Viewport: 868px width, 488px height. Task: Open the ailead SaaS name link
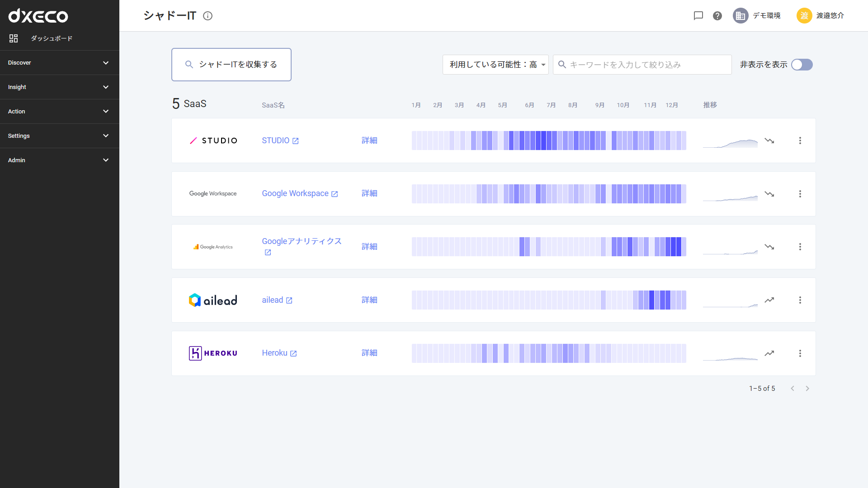272,300
